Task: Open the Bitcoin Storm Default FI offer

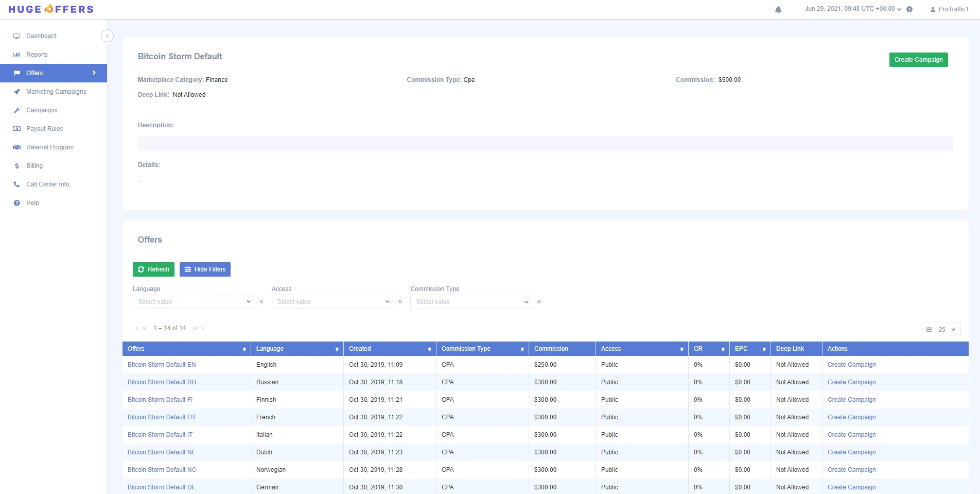Action: (160, 400)
